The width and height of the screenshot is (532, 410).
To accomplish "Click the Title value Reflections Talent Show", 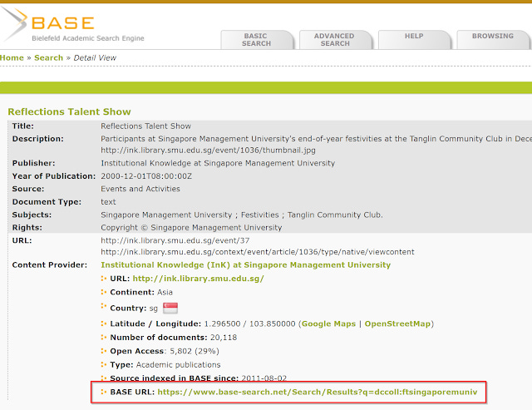I will click(146, 126).
